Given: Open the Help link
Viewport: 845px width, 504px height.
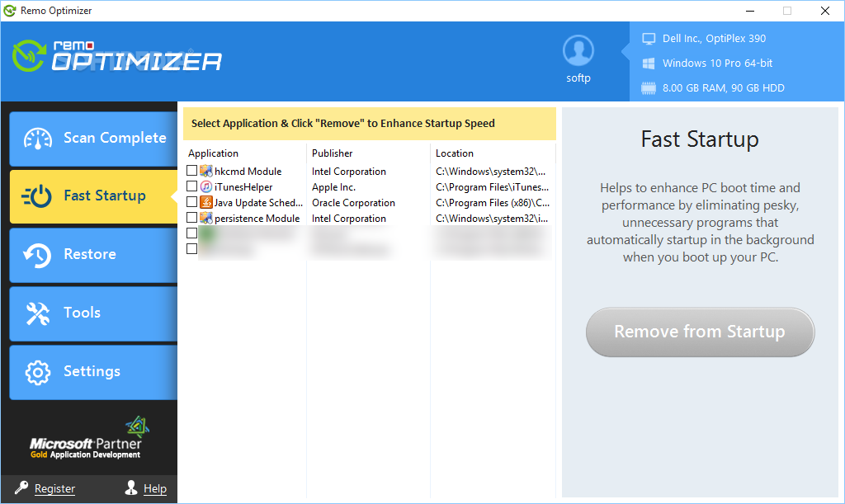Looking at the screenshot, I should pos(154,488).
